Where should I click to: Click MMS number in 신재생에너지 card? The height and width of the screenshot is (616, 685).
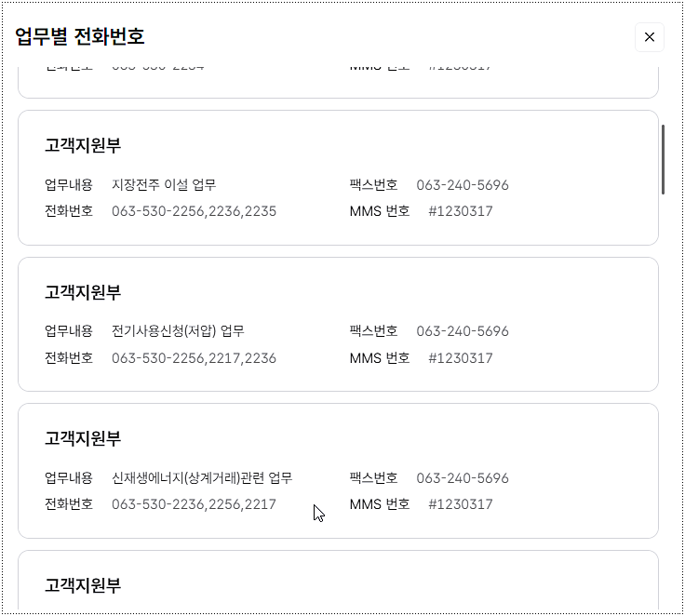point(461,504)
